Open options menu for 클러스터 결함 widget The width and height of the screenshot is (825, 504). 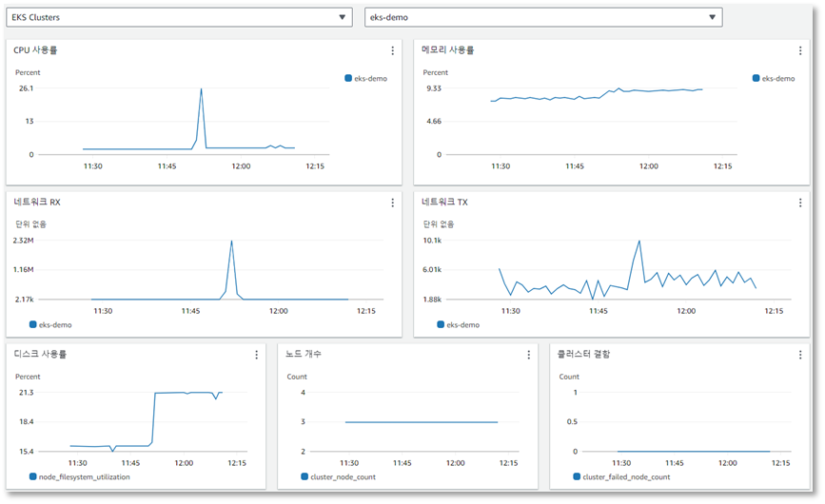[x=800, y=355]
